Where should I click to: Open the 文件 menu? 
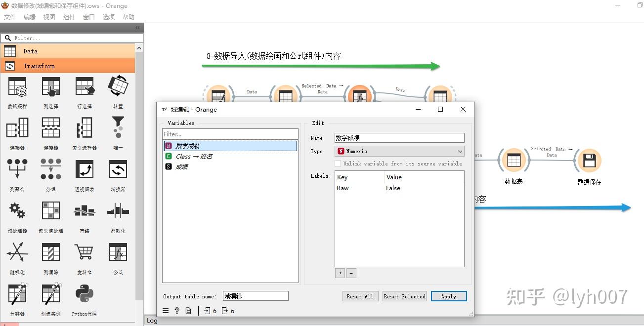[10, 16]
